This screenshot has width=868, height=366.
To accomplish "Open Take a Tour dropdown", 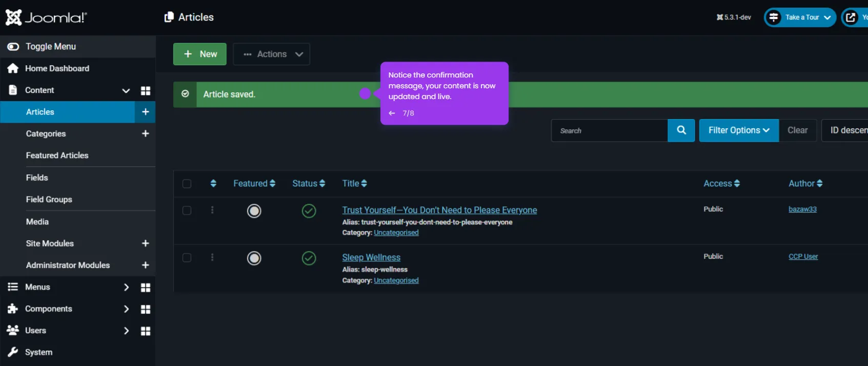I will tap(800, 17).
